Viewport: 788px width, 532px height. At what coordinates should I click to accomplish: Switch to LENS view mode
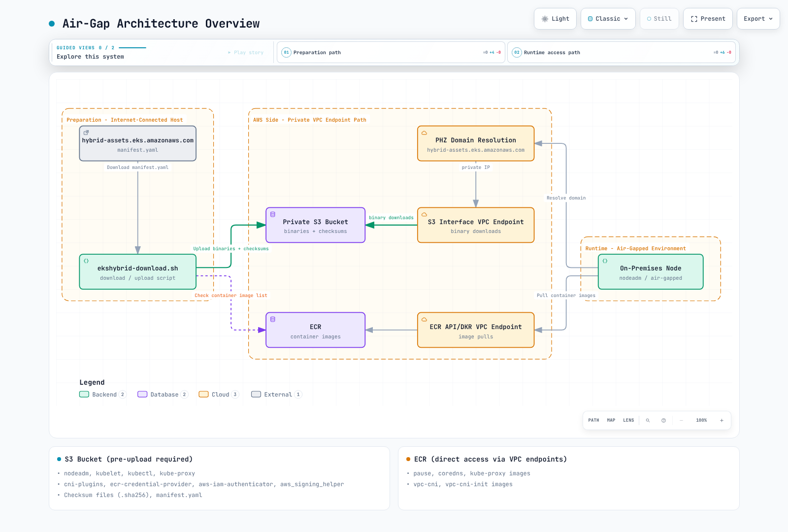pyautogui.click(x=628, y=420)
